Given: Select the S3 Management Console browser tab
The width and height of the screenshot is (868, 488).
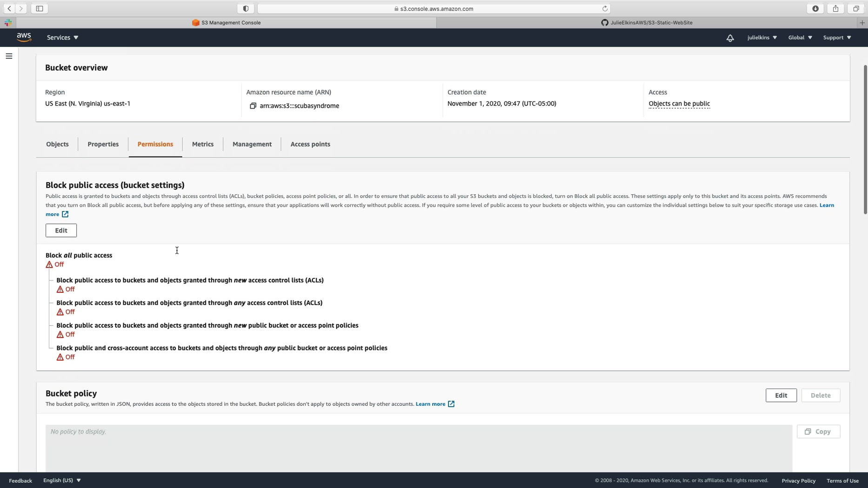Looking at the screenshot, I should tap(226, 22).
